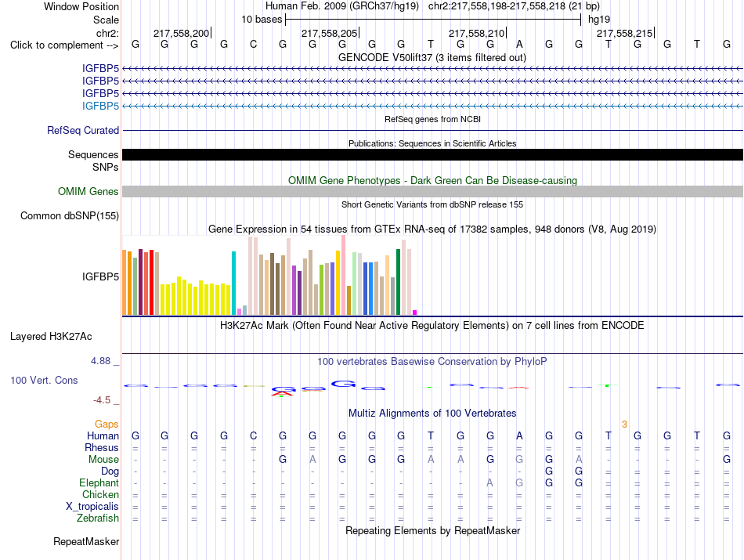Screen dimensions: 744x560
Task: Click the cyan bar in the GTEx expression chart
Action: 233,283
